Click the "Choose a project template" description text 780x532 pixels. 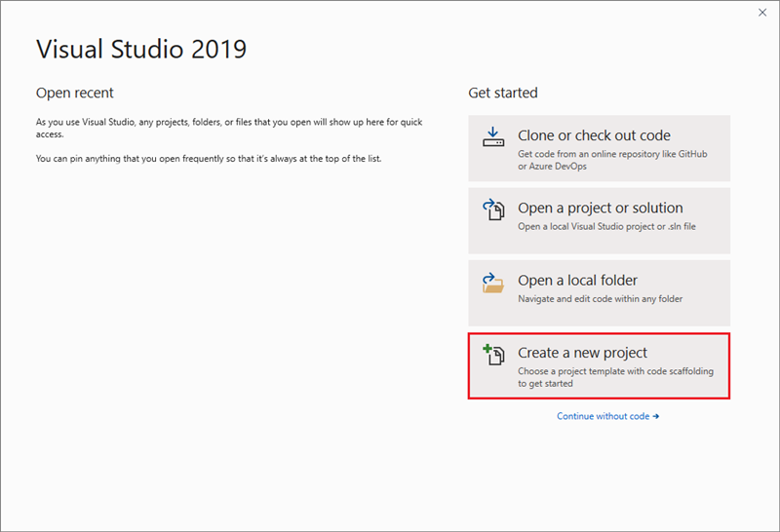[613, 376]
